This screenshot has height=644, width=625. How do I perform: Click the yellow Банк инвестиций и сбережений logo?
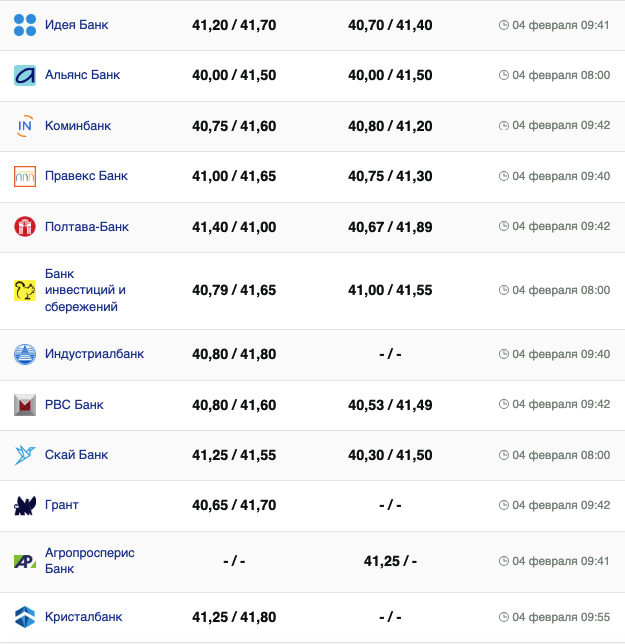point(25,290)
